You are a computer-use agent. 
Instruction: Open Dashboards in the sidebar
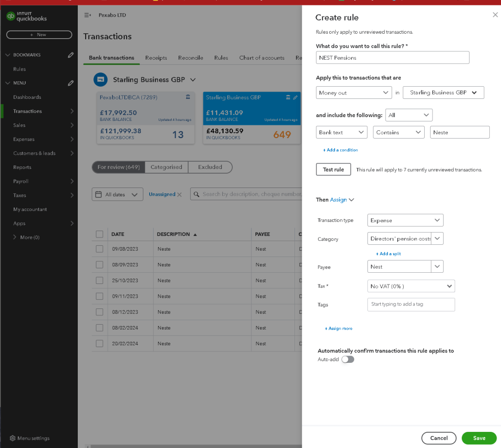click(x=27, y=97)
